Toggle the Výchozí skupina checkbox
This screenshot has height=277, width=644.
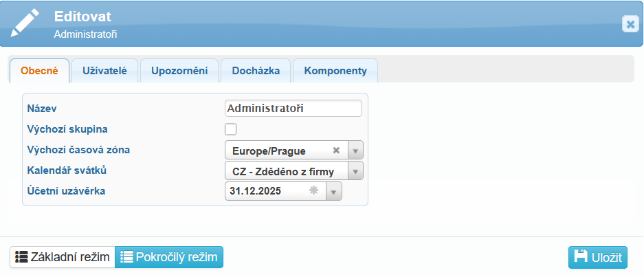point(231,129)
